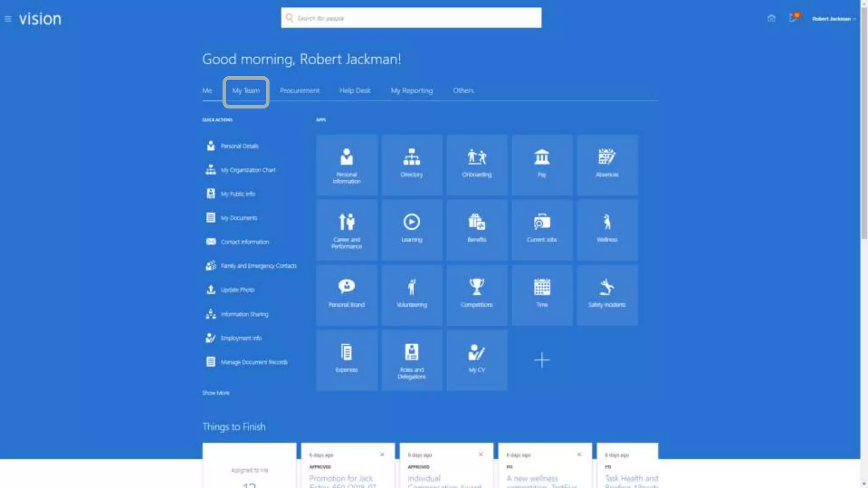
Task: Open the Competitions trophy tile
Action: click(x=476, y=295)
